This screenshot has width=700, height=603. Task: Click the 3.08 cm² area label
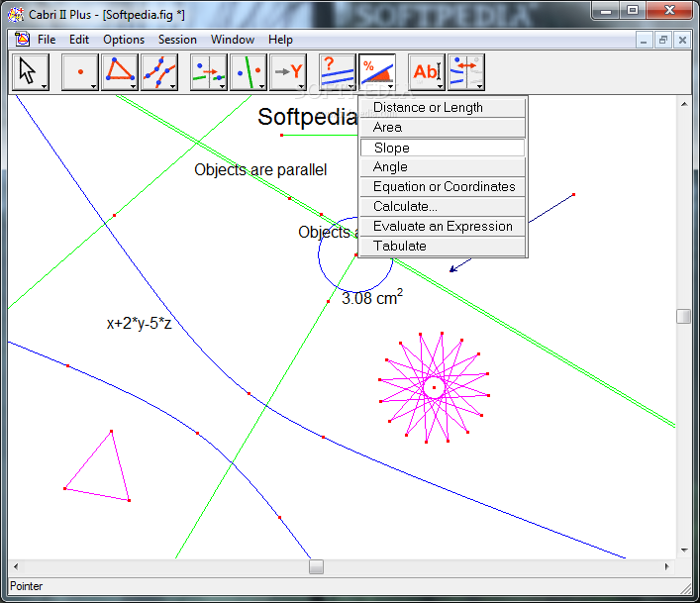pyautogui.click(x=372, y=297)
